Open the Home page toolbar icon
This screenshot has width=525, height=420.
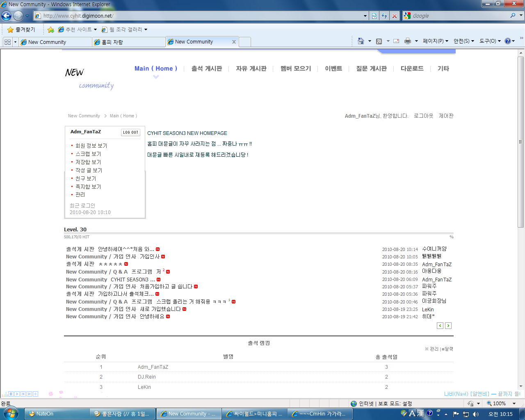click(361, 41)
